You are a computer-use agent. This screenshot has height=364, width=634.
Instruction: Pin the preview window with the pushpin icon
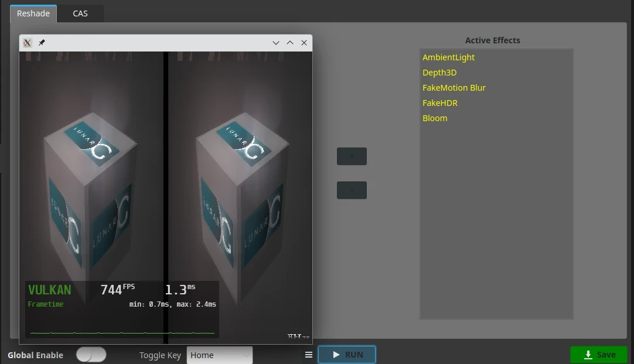coord(42,43)
